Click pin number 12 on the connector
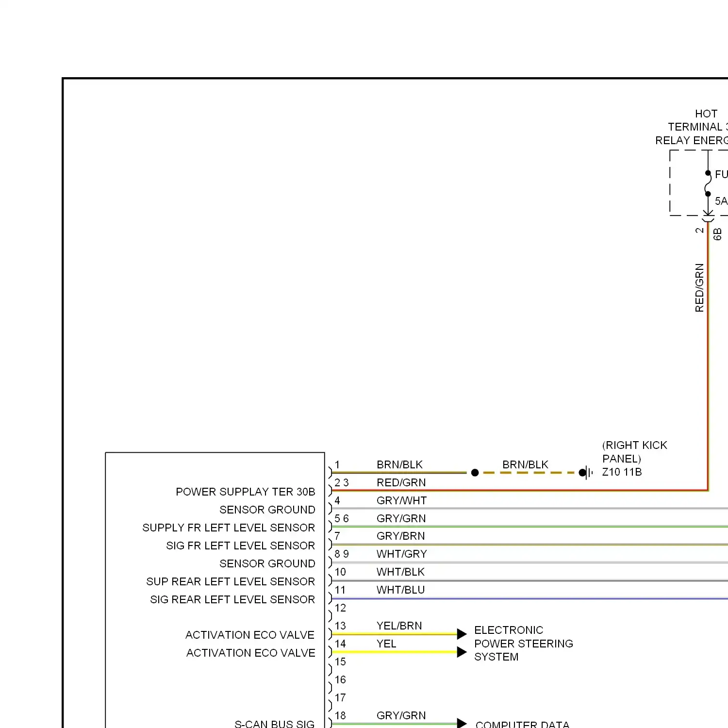Viewport: 728px width, 728px height. pos(340,608)
